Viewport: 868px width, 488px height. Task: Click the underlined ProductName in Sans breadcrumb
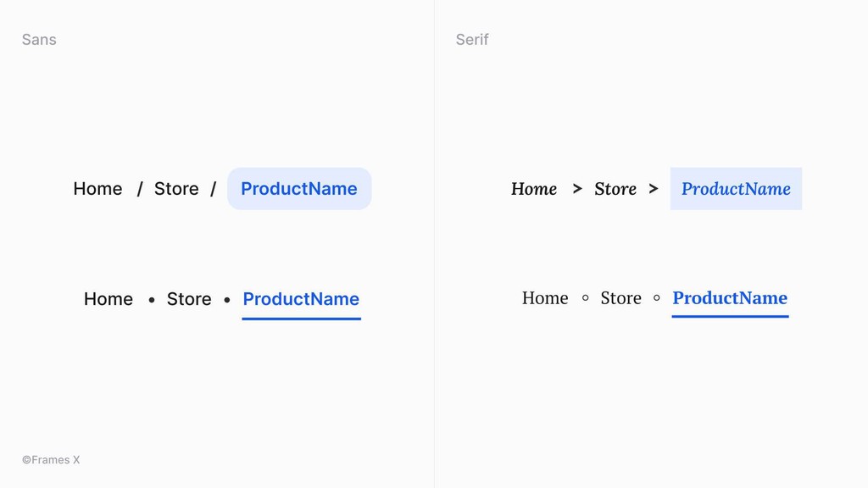[x=301, y=299]
